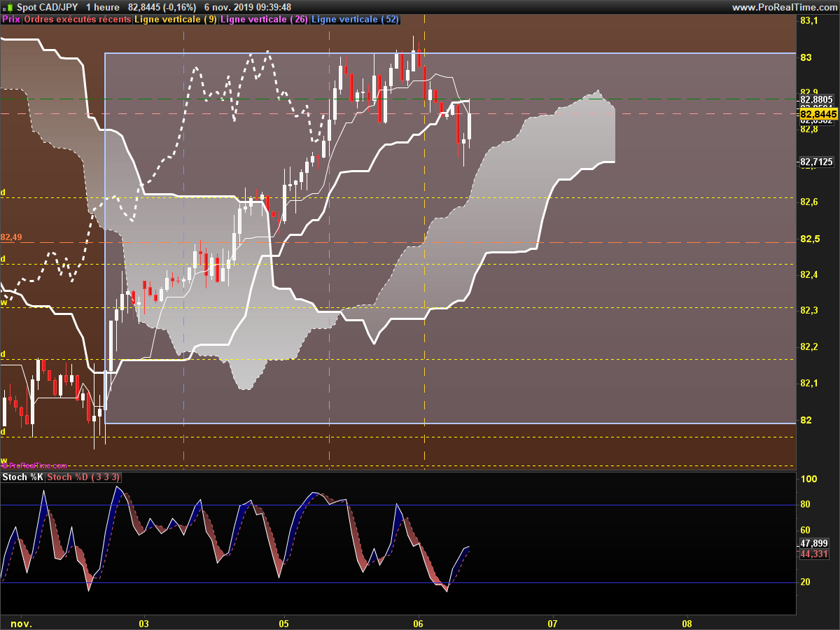Click the 'nov.' date label
This screenshot has width=840, height=630.
22,623
